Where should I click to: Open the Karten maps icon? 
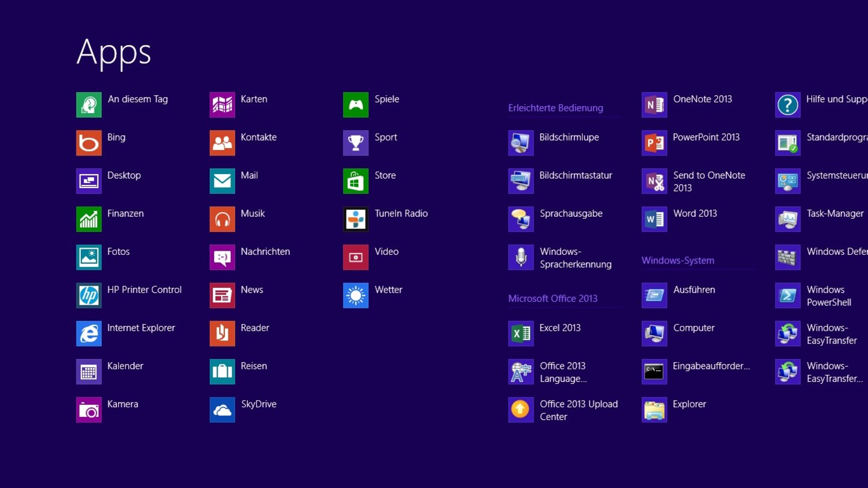point(222,105)
